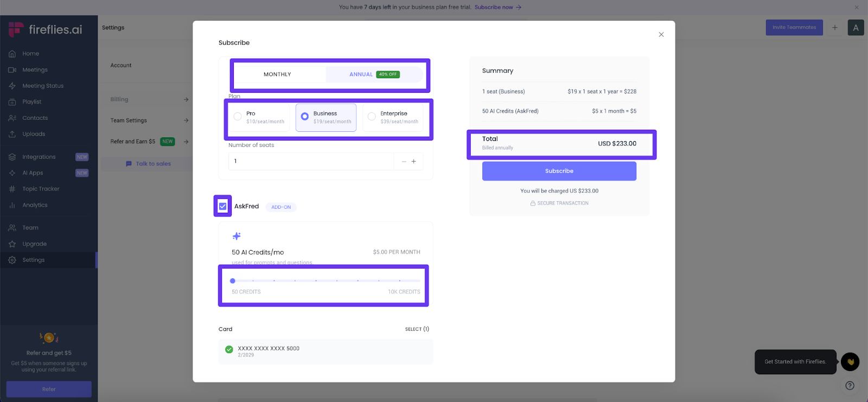Dismiss the free trial banner

[x=857, y=7]
